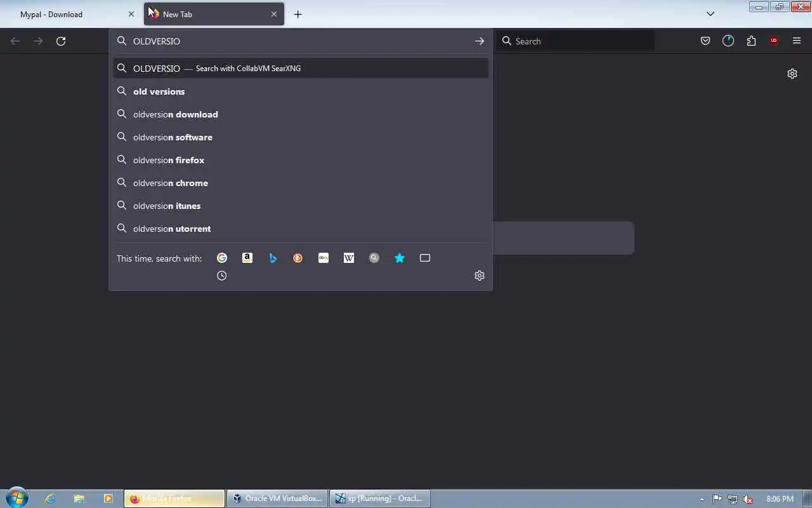Open the Firefox hamburger application menu
812x508 pixels.
tap(797, 41)
